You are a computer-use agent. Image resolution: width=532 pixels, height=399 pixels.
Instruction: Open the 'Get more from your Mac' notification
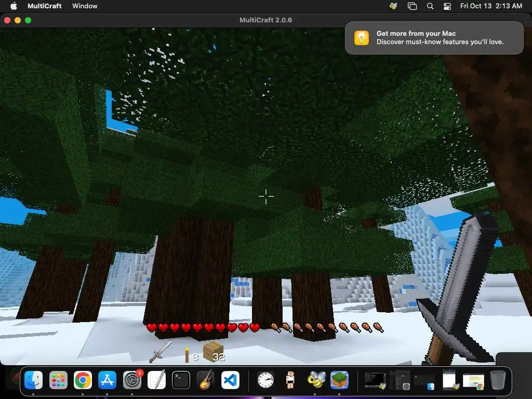coord(434,37)
